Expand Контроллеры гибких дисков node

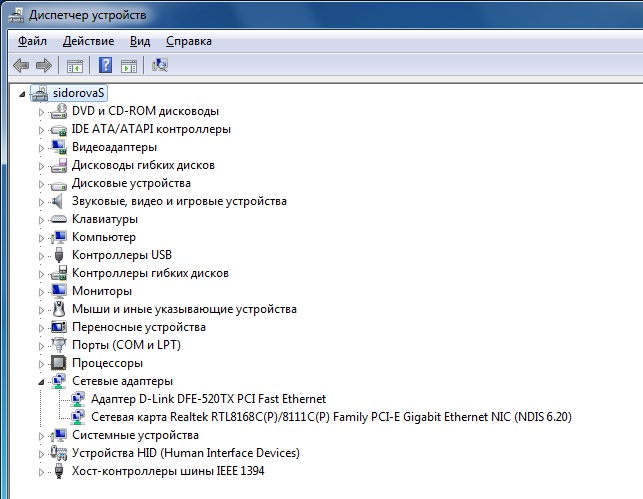click(41, 274)
